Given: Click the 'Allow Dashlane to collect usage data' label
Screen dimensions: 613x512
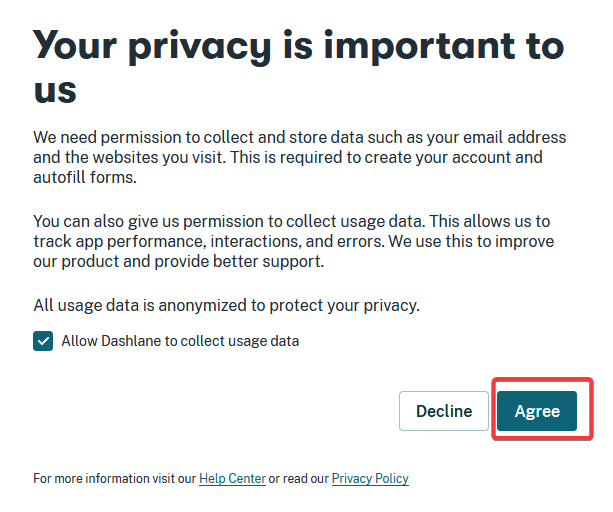Looking at the screenshot, I should [180, 341].
